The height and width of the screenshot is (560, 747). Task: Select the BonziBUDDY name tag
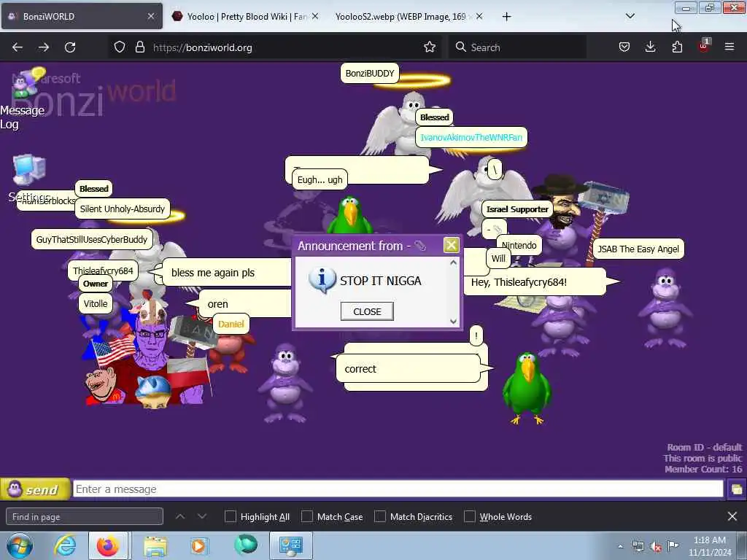coord(370,74)
